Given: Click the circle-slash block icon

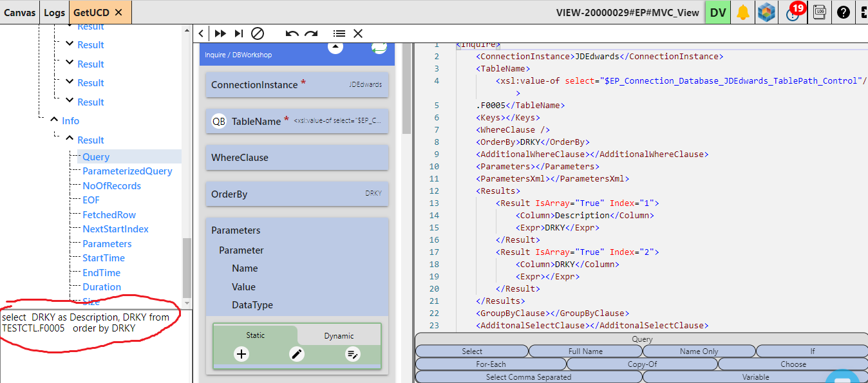Looking at the screenshot, I should [x=258, y=33].
